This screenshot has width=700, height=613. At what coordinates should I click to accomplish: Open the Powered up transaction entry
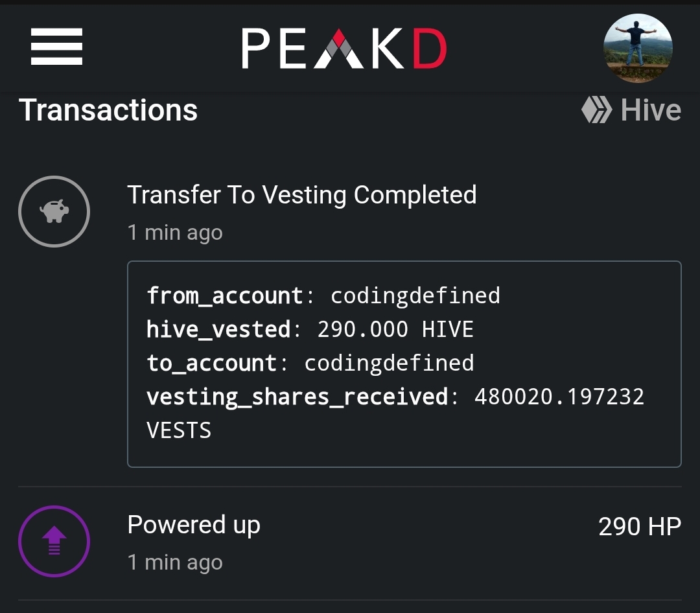[194, 525]
